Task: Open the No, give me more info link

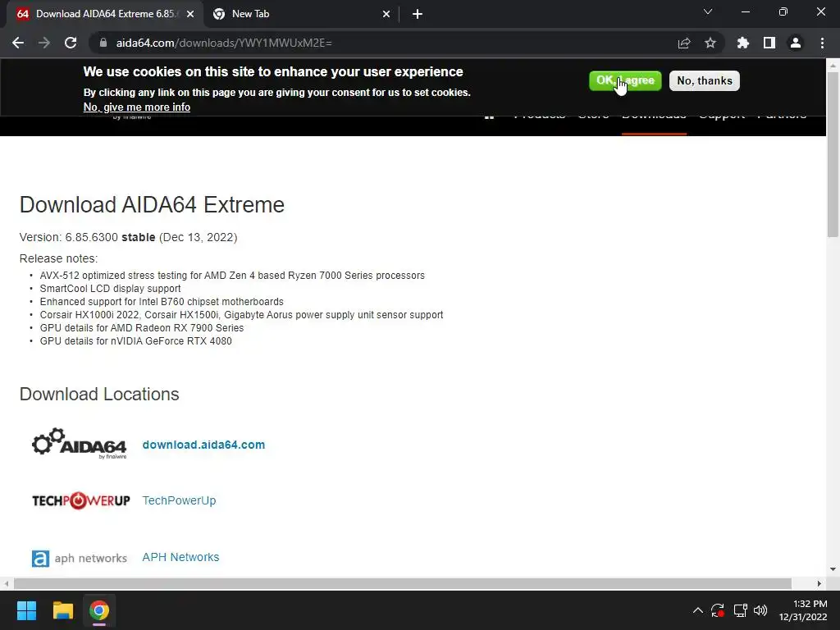Action: point(137,107)
